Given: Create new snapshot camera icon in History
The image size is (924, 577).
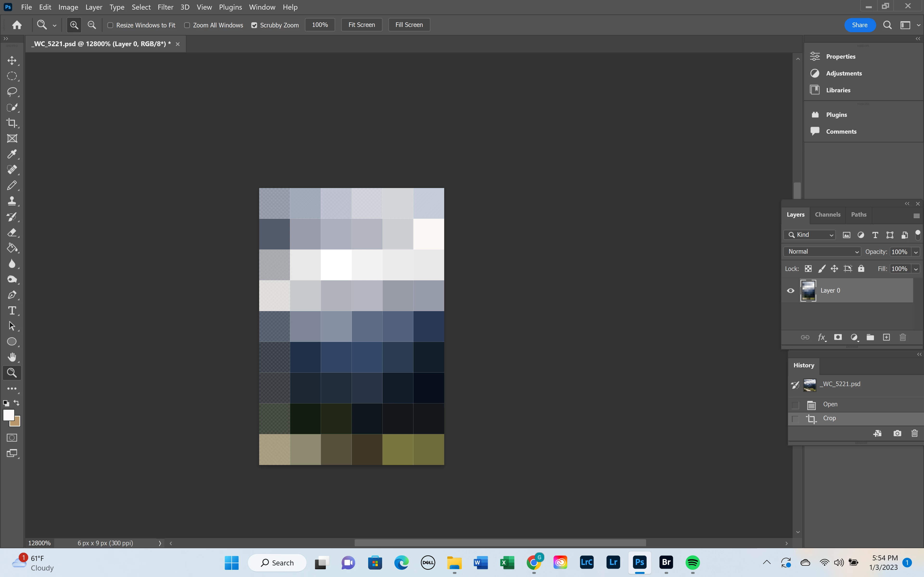Looking at the screenshot, I should coord(897,433).
